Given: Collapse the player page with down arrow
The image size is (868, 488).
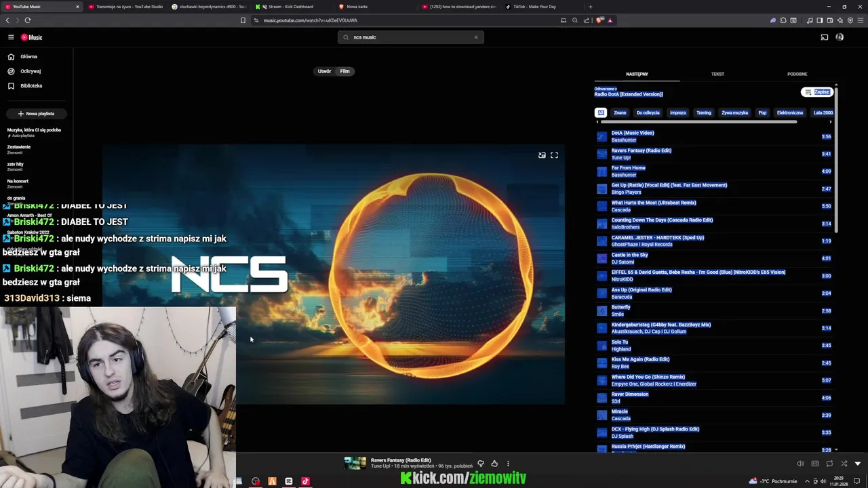Looking at the screenshot, I should click(858, 464).
